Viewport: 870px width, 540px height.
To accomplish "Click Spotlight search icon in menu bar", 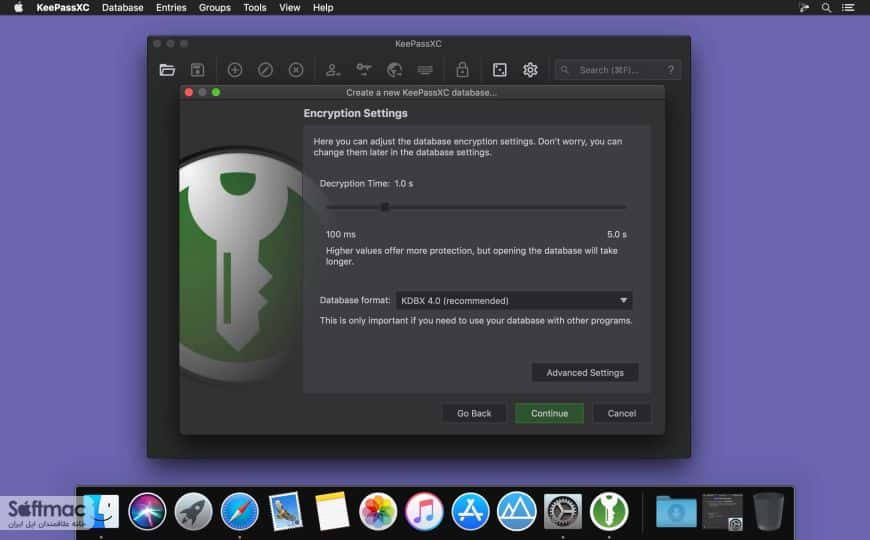I will tap(826, 8).
